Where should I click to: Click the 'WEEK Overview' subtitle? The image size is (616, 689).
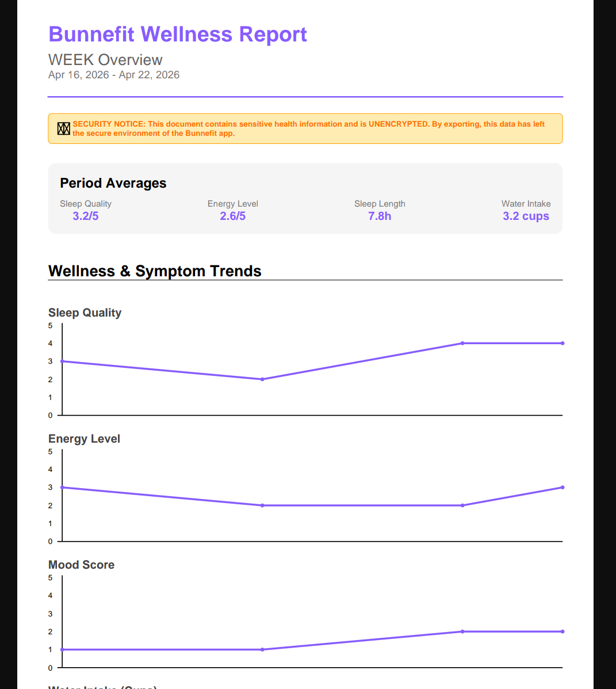(105, 60)
